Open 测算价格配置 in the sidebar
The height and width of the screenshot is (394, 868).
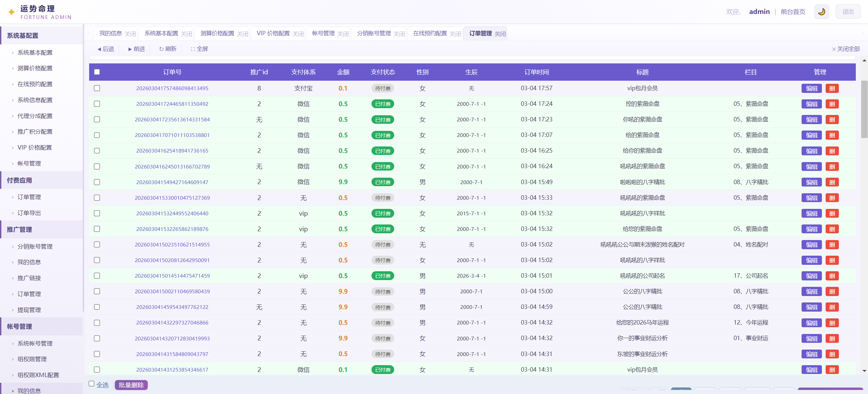pyautogui.click(x=35, y=68)
